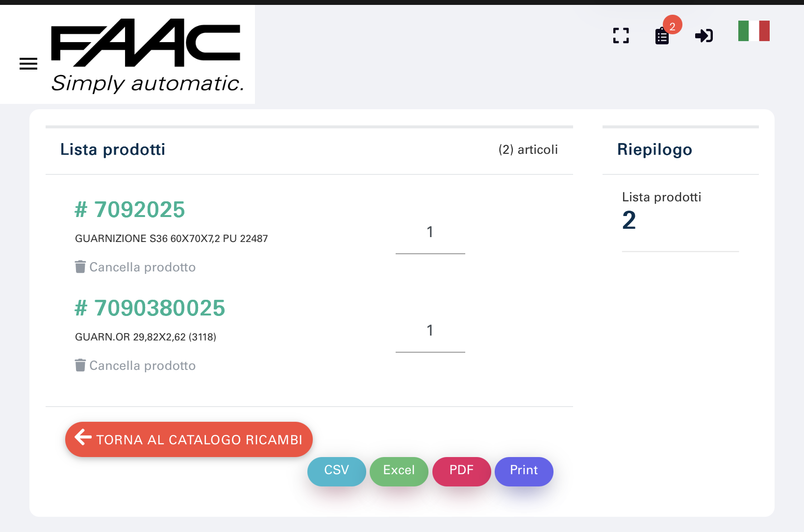Toggle fullscreen mode icon
This screenshot has width=804, height=532.
click(621, 36)
